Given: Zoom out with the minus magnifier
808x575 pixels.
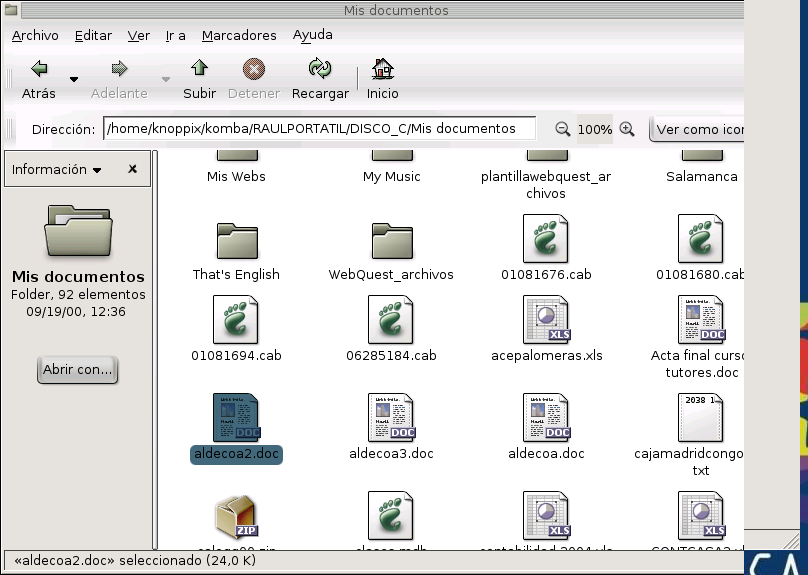Looking at the screenshot, I should pyautogui.click(x=562, y=129).
